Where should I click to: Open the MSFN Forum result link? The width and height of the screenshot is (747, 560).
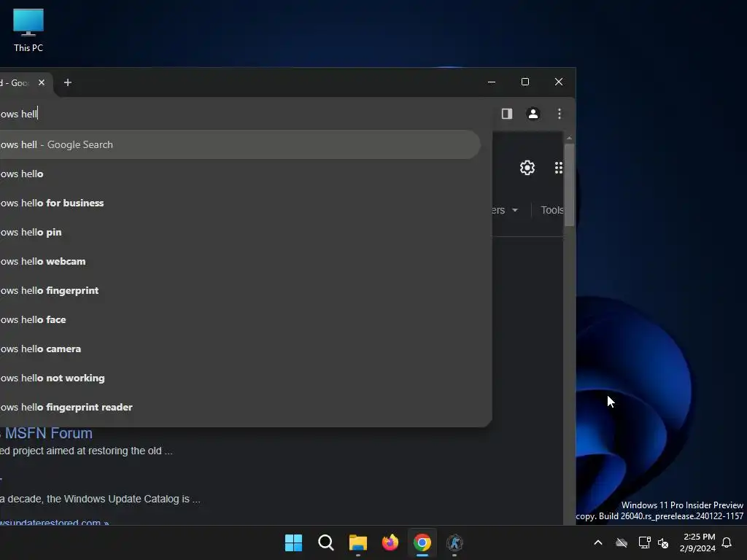coord(46,433)
